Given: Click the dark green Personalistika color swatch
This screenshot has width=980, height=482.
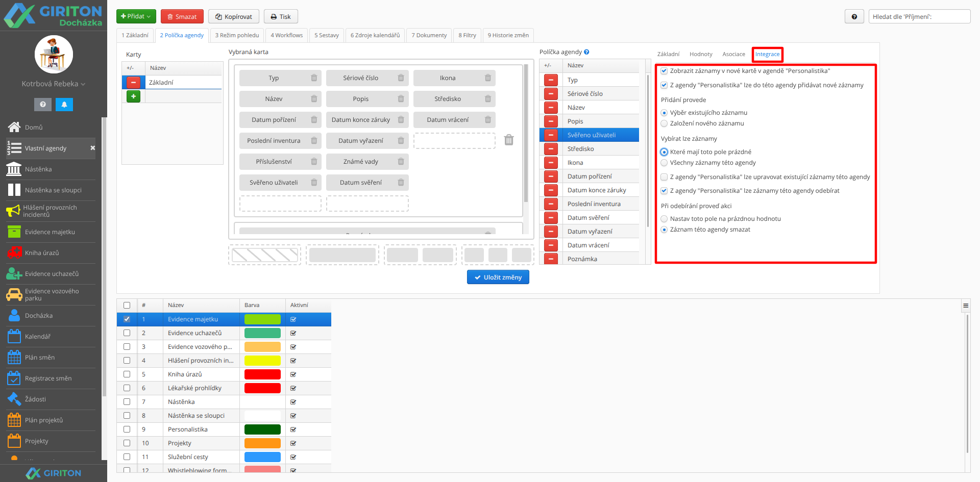Looking at the screenshot, I should pos(262,429).
